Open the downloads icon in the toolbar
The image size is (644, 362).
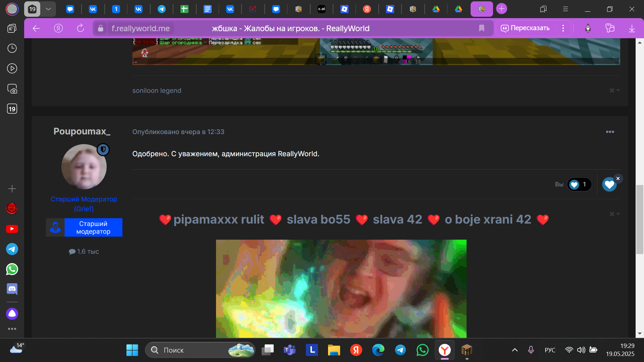632,28
